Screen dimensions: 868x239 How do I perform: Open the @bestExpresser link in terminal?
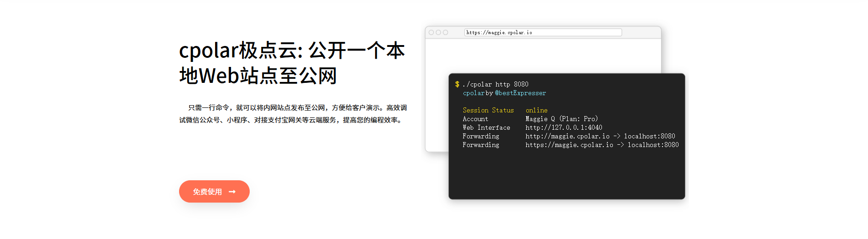(520, 93)
